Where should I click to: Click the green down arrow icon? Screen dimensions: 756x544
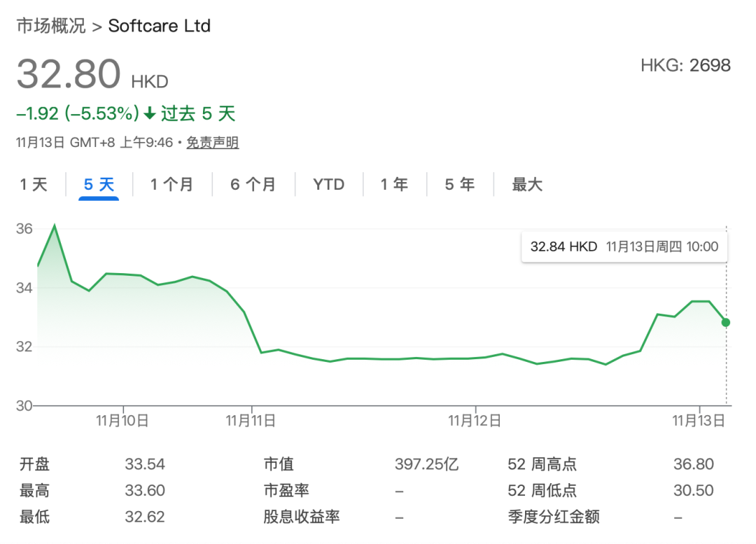150,113
